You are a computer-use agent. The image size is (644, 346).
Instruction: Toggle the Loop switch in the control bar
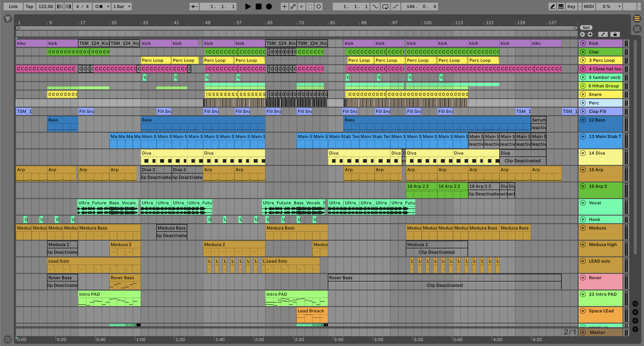[385, 6]
